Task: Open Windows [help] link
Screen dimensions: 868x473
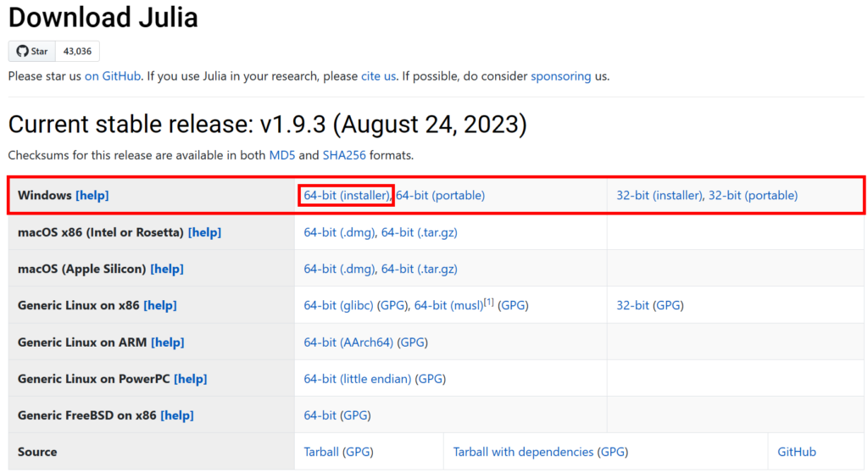Action: pos(92,196)
